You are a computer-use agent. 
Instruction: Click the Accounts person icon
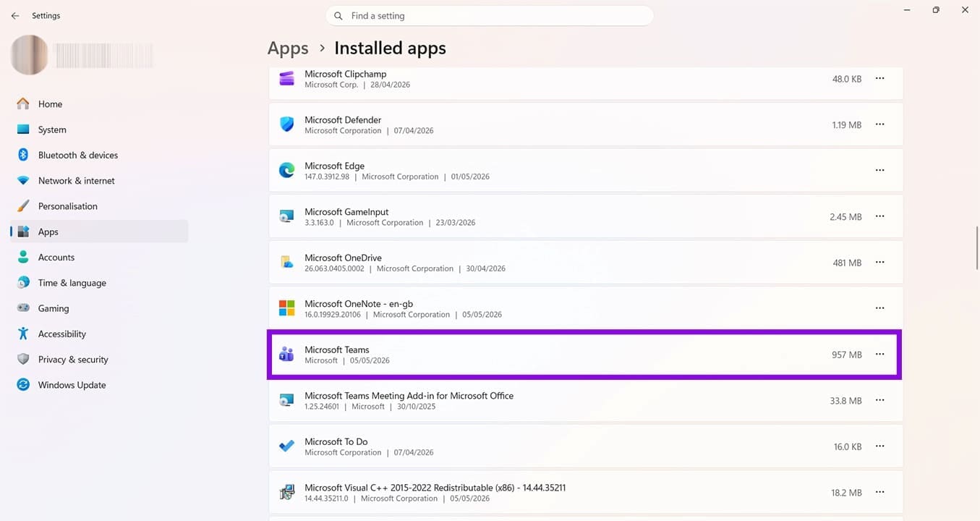point(23,257)
